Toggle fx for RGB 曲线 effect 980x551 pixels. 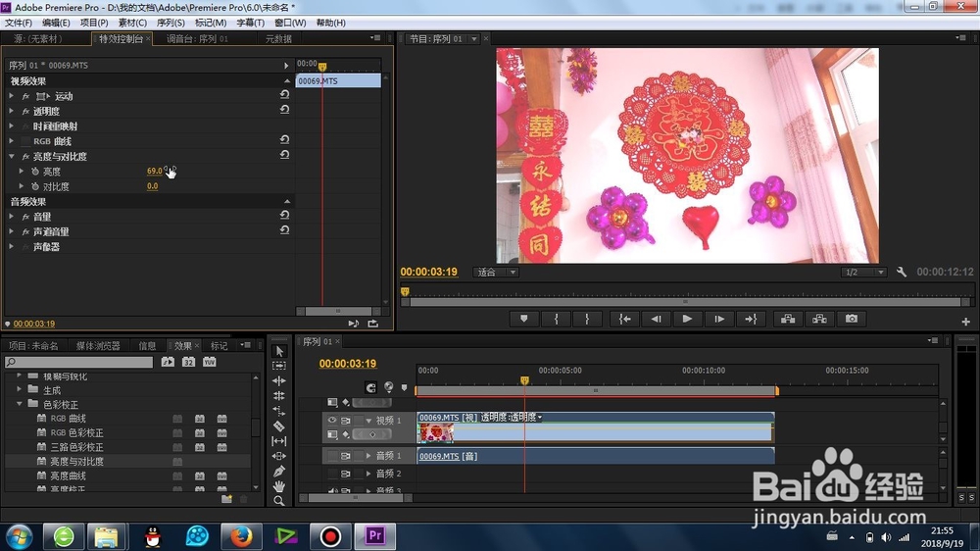click(25, 141)
